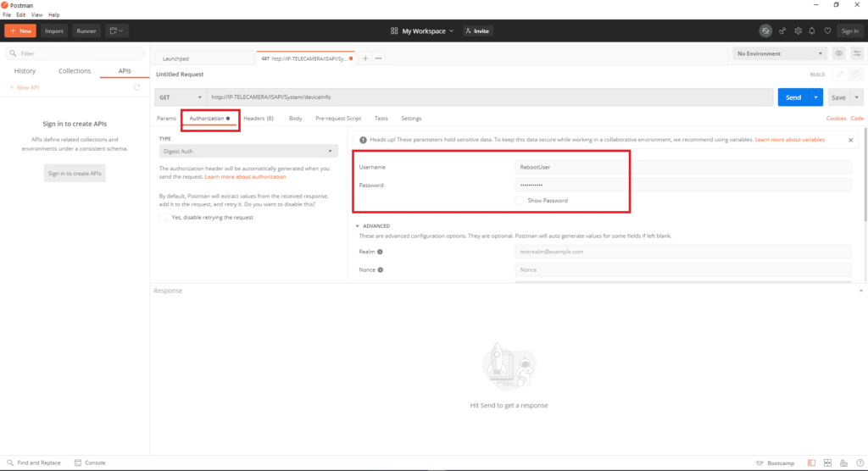Open the Runner
This screenshot has height=471, width=868.
tap(86, 31)
